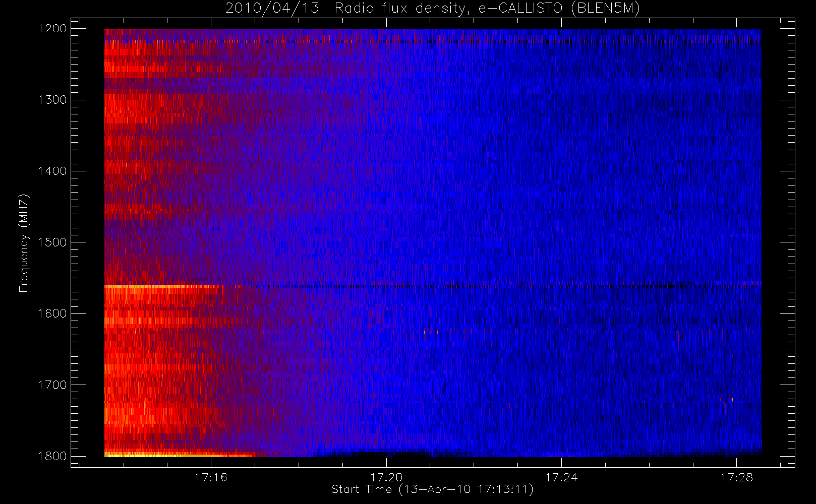This screenshot has width=816, height=504.
Task: Click the 1700 frequency tick label
Action: [x=52, y=385]
